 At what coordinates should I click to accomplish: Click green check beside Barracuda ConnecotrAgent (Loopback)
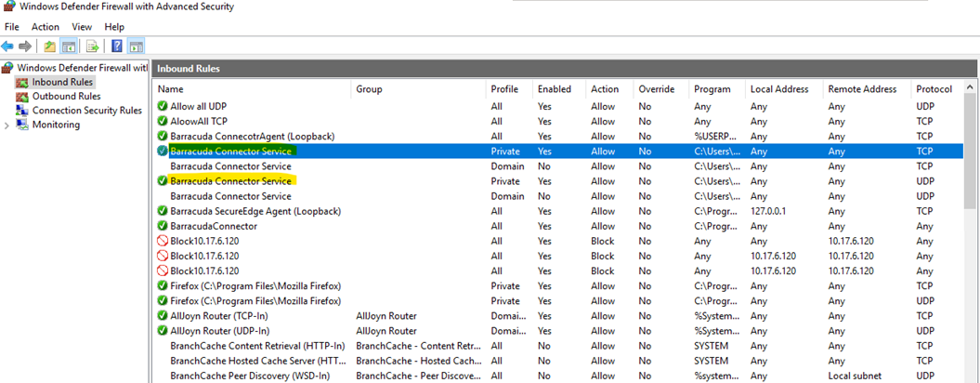(163, 136)
